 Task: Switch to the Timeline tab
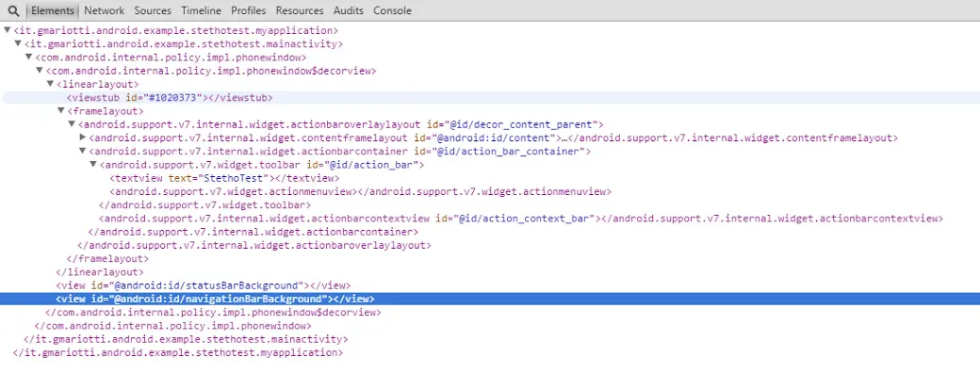202,10
